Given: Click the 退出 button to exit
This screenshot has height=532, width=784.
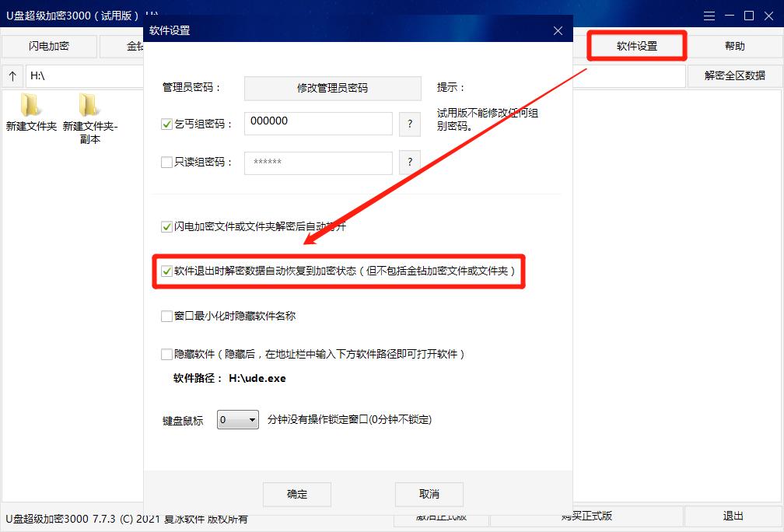Looking at the screenshot, I should click(x=731, y=515).
